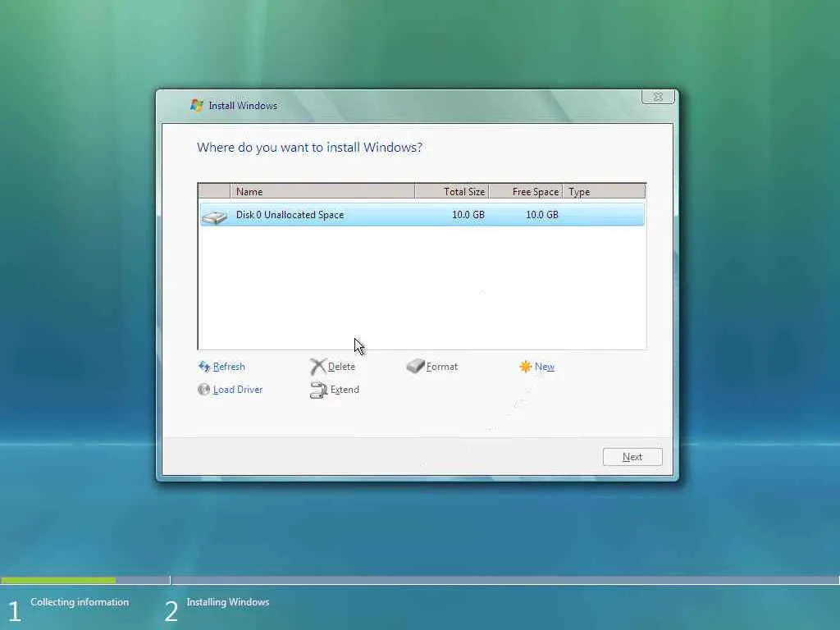The image size is (840, 630).
Task: Proceed with the Next button
Action: click(x=632, y=457)
